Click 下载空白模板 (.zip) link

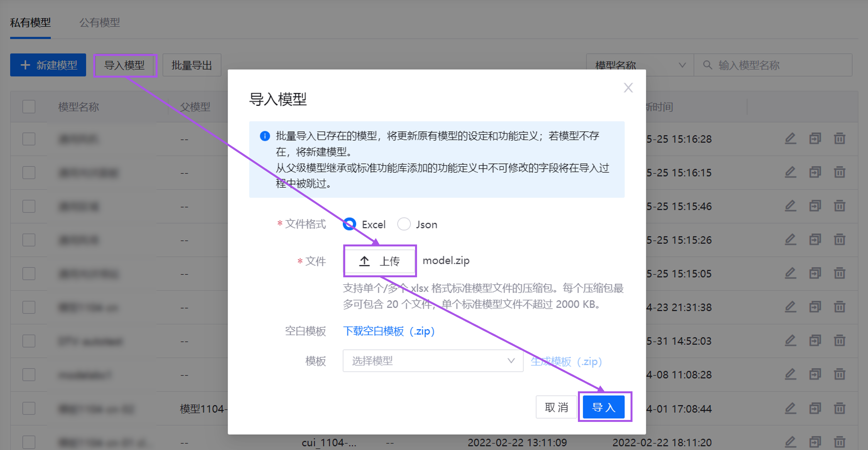pos(389,331)
